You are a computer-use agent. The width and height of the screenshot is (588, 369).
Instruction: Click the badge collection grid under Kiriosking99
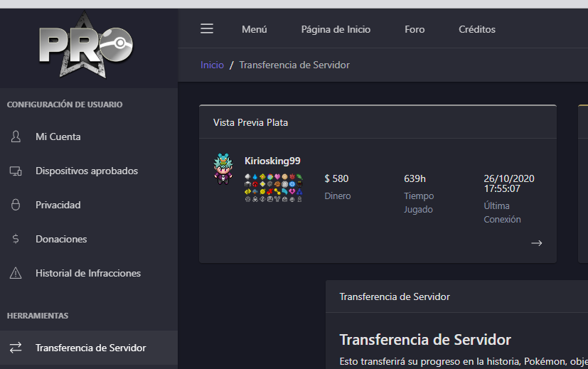click(x=274, y=188)
